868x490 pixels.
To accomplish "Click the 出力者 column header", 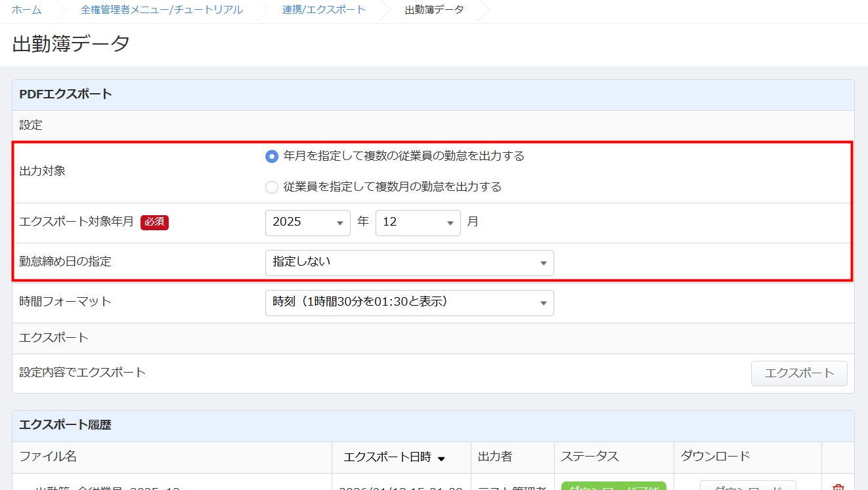I will [x=495, y=457].
